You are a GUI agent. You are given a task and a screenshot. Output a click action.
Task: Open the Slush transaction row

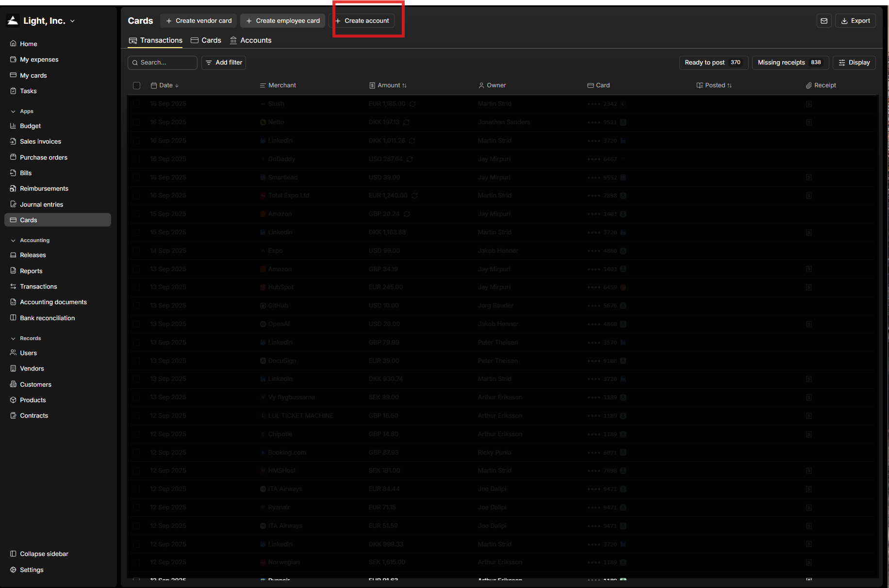pos(503,104)
